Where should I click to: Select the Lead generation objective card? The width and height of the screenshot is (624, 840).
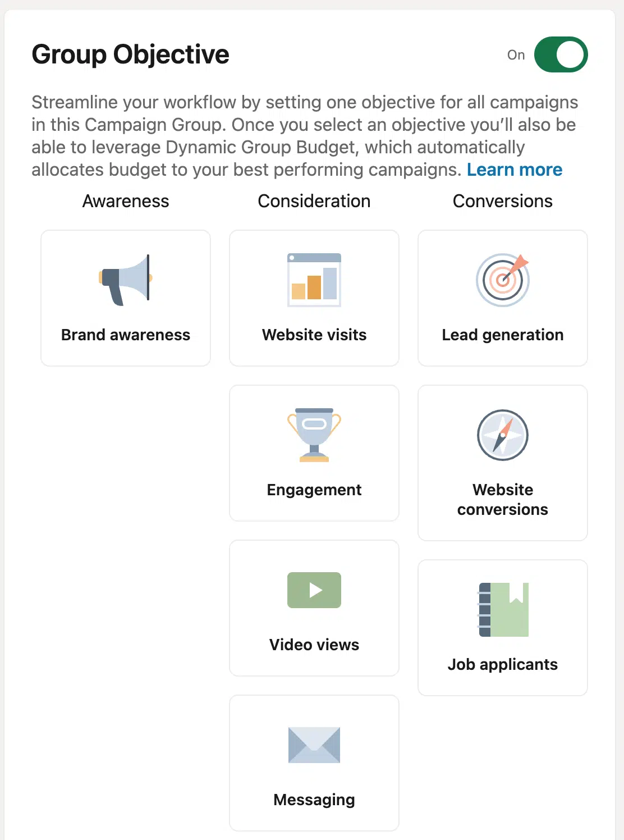[502, 298]
